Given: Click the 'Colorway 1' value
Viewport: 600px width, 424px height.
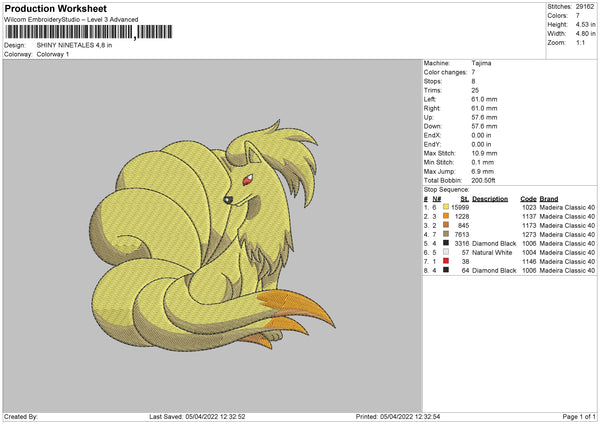Looking at the screenshot, I should [53, 54].
